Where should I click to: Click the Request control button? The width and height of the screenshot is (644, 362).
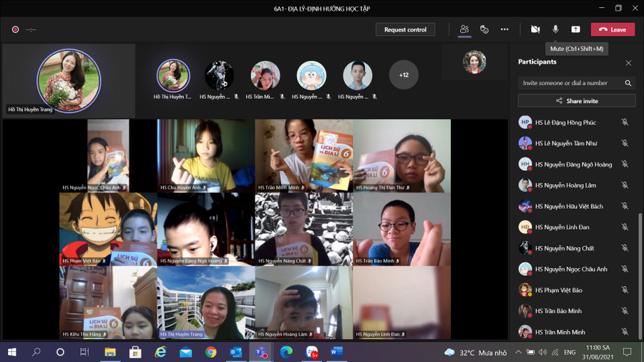406,29
